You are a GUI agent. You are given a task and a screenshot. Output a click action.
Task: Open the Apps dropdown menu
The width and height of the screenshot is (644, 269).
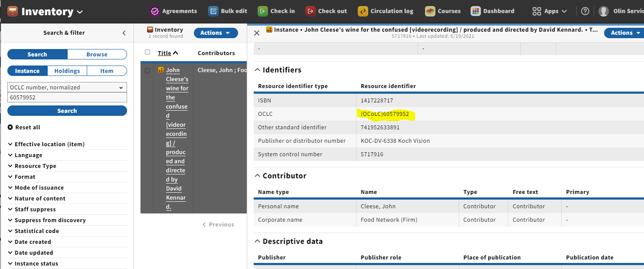(550, 11)
